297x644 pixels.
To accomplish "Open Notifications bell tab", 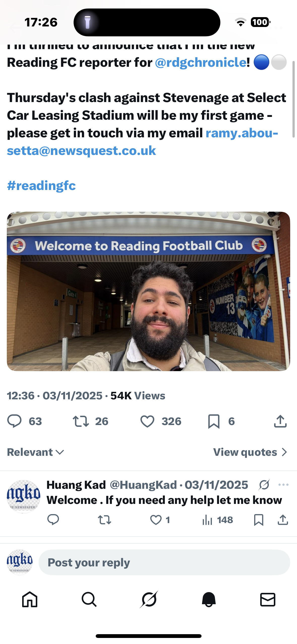I will tap(209, 599).
